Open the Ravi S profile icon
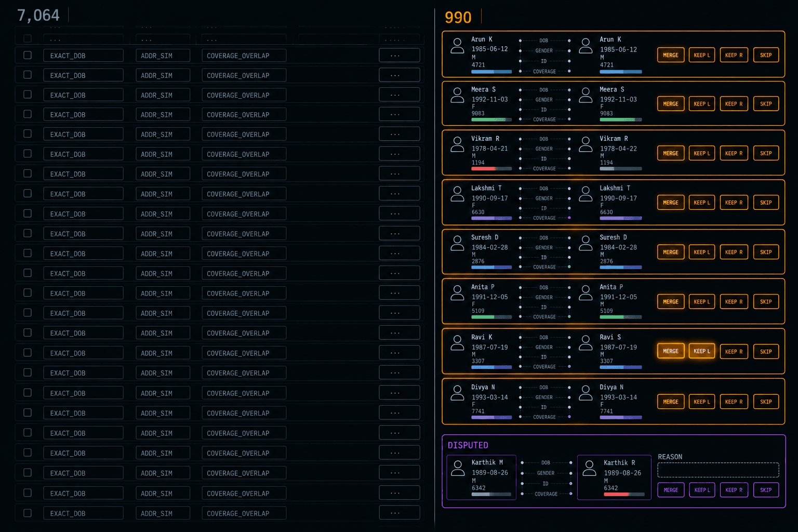 586,343
